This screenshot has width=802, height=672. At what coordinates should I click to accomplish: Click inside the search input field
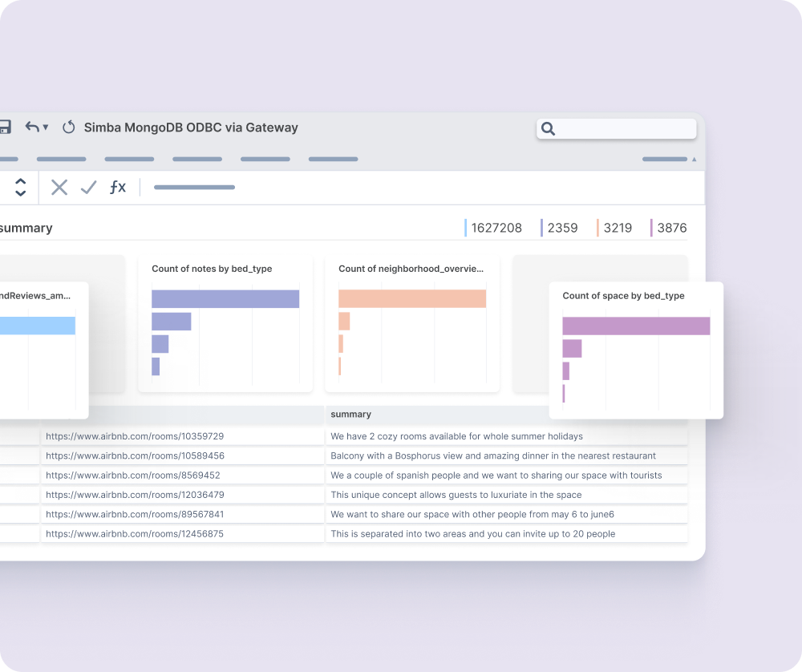[622, 128]
